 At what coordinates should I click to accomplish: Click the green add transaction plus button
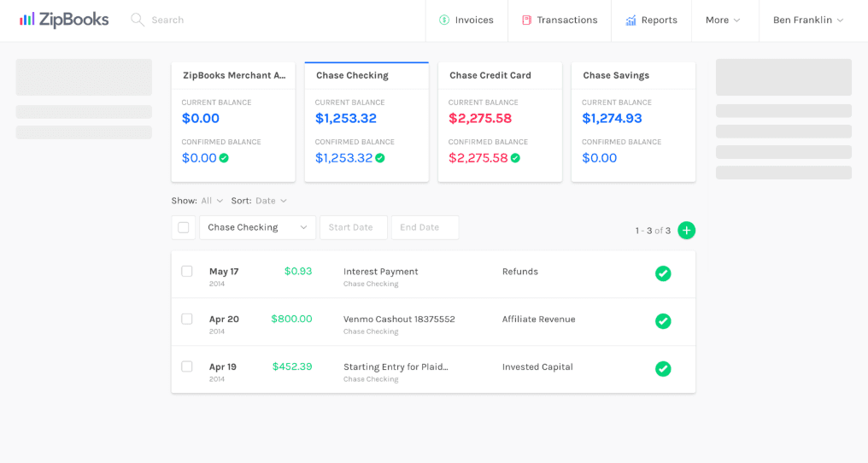tap(686, 231)
